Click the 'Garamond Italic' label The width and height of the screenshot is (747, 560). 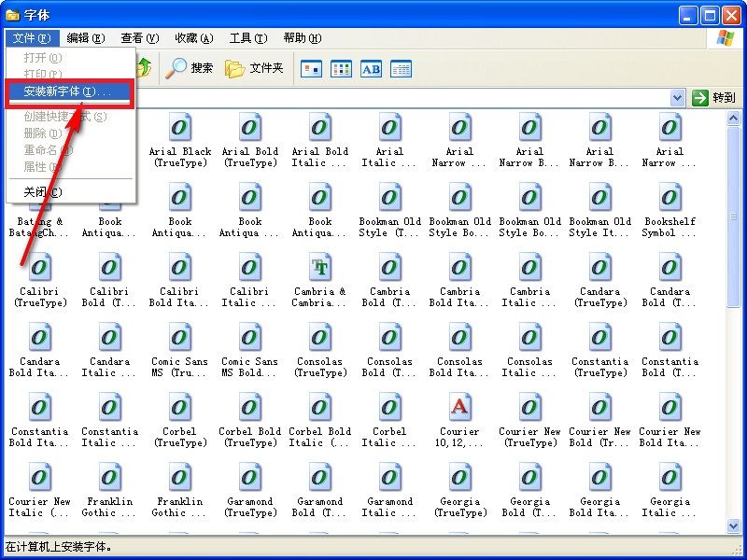(x=389, y=507)
